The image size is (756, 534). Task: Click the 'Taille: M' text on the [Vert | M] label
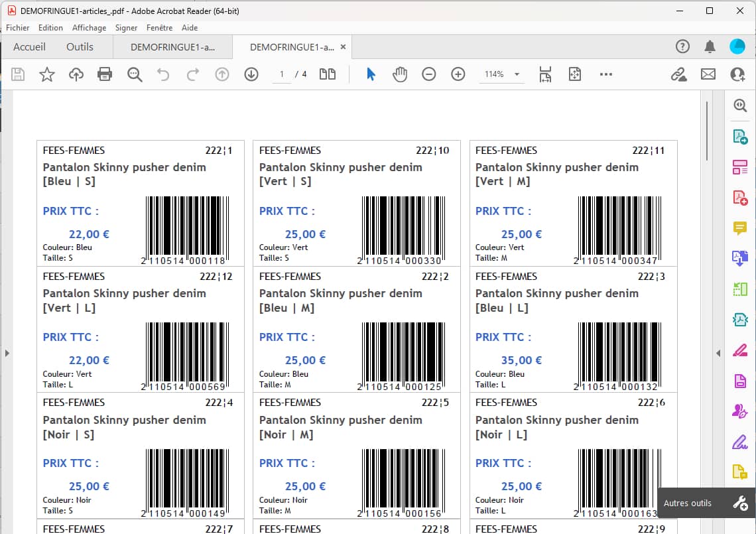click(x=491, y=258)
